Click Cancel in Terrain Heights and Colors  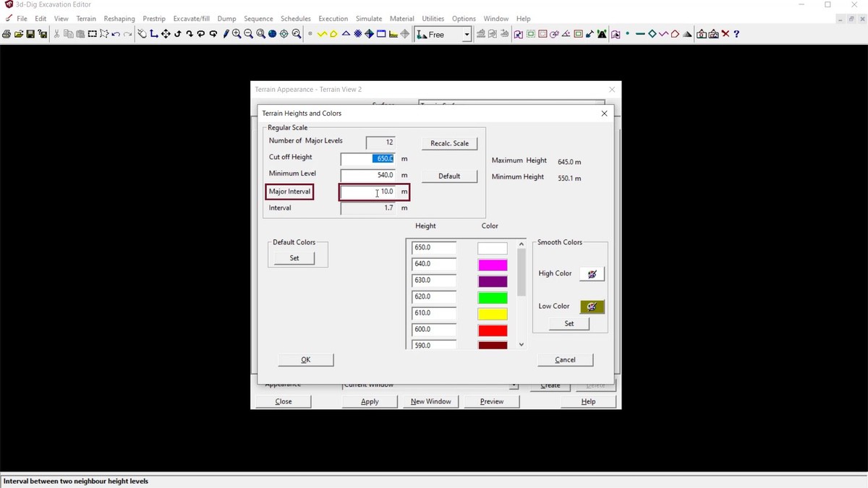566,360
